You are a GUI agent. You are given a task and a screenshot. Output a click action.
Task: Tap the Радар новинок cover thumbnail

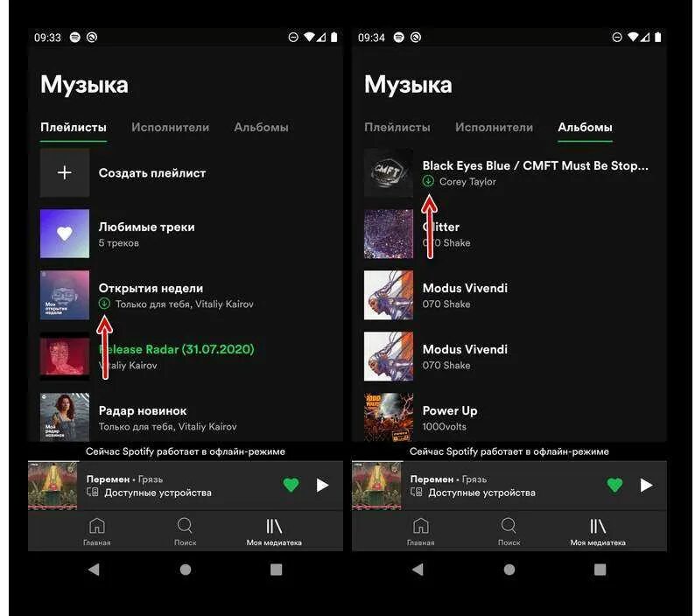coord(65,417)
